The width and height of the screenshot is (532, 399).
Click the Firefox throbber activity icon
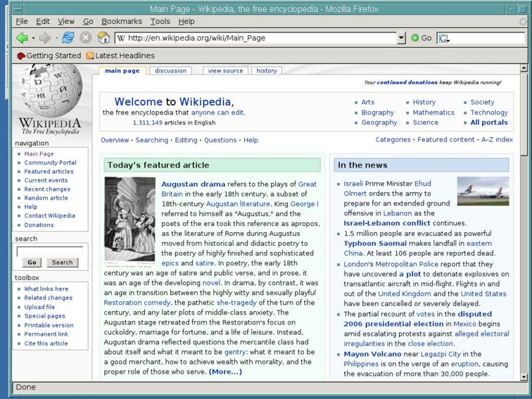point(524,21)
